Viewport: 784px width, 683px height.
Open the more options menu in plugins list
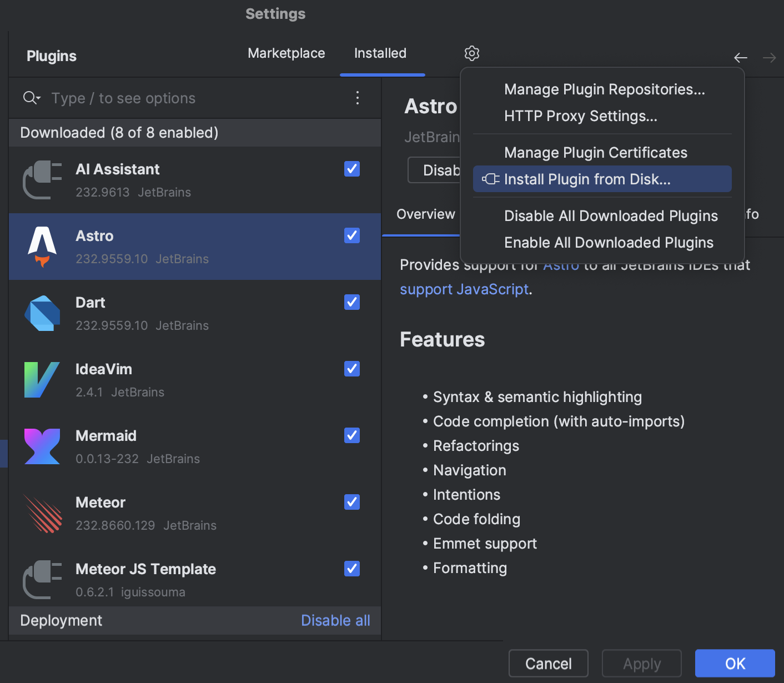[357, 98]
